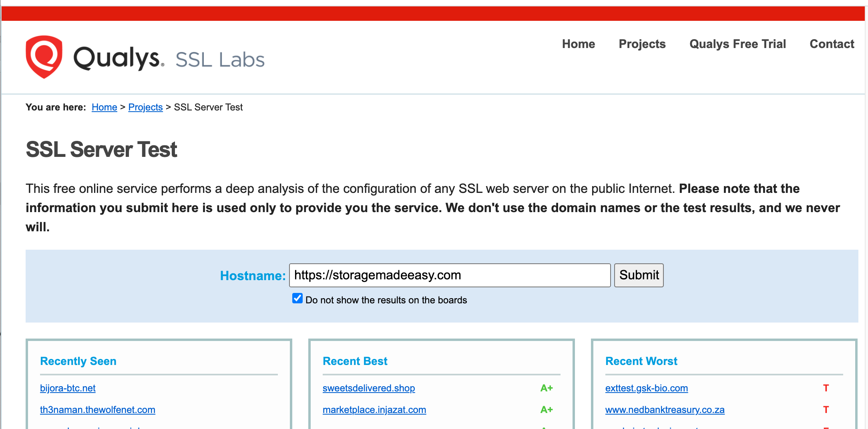Click the 'Do not show the results' label text

[386, 300]
